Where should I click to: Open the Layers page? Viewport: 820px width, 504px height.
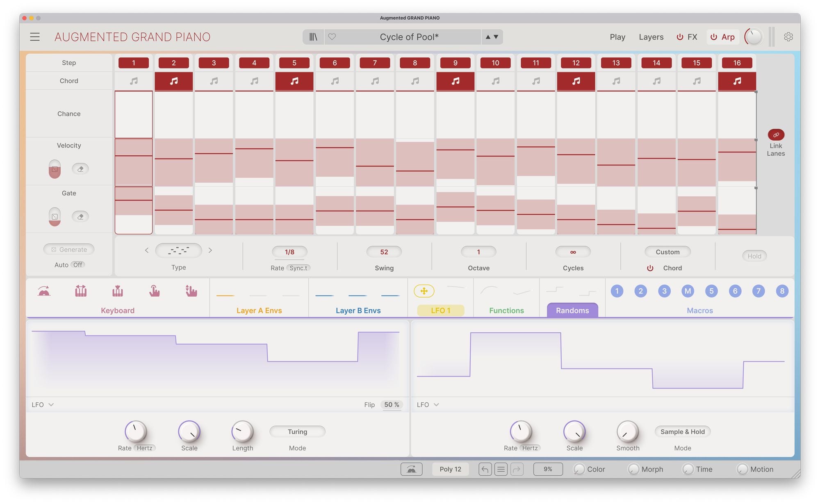pos(651,37)
